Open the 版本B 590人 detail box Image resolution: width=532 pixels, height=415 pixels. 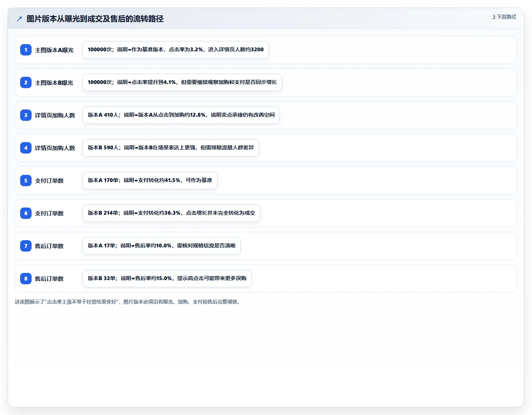click(x=171, y=148)
